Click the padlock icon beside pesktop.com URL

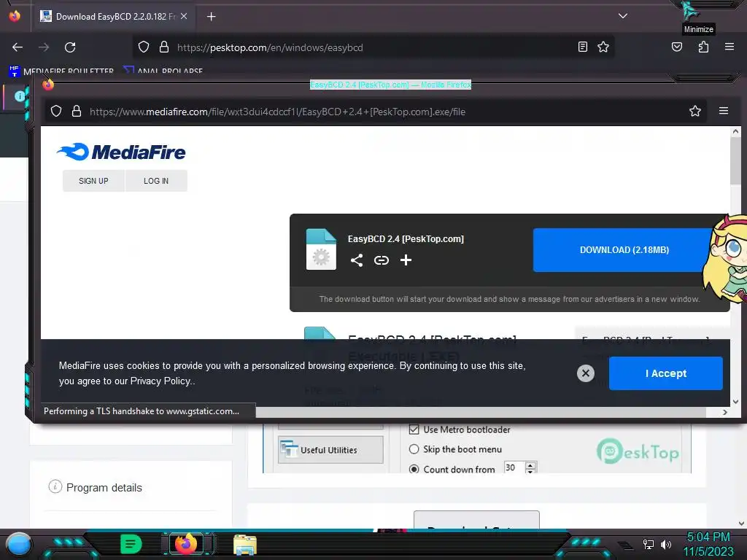(x=164, y=47)
